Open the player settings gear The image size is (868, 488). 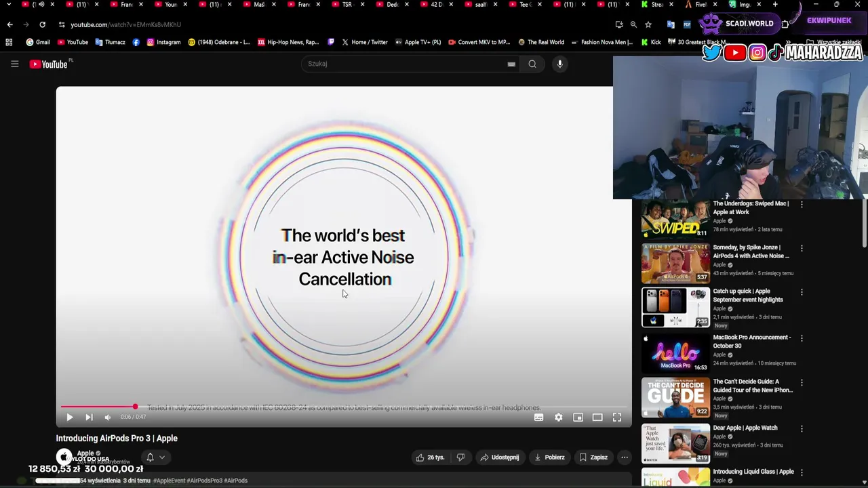[558, 418]
